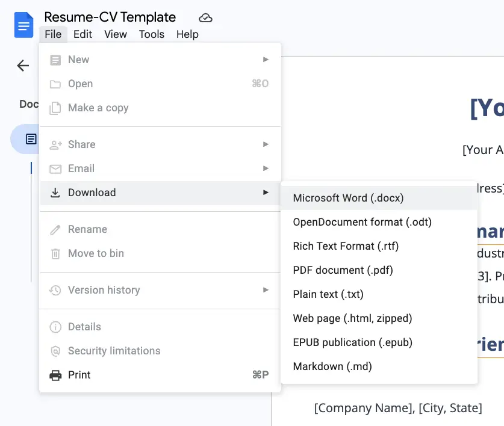Image resolution: width=504 pixels, height=426 pixels.
Task: Choose PDF document (.pdf) download option
Action: click(343, 270)
